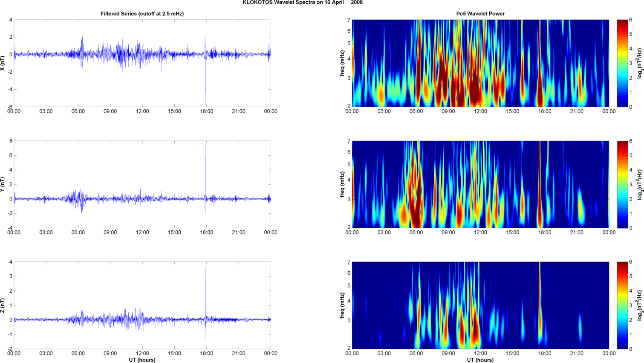
Task: Click the 18:00 spike in the Y filtered series
Action: pyautogui.click(x=205, y=179)
